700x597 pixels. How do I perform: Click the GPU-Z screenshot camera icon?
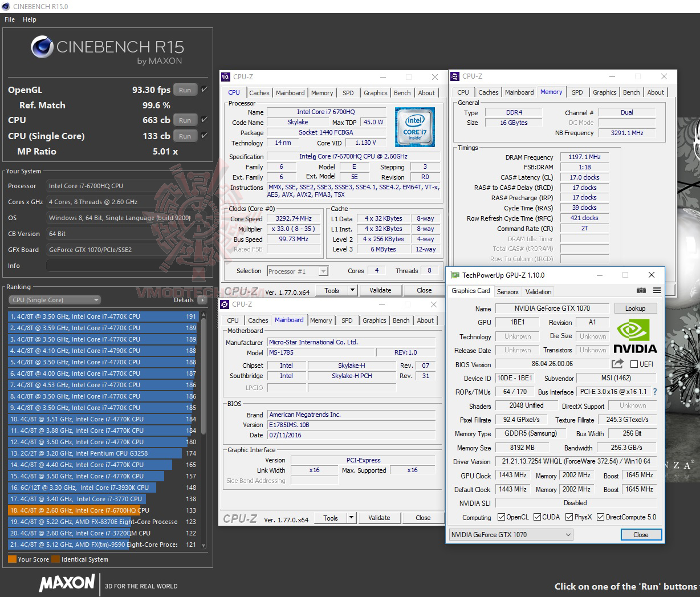(x=641, y=290)
